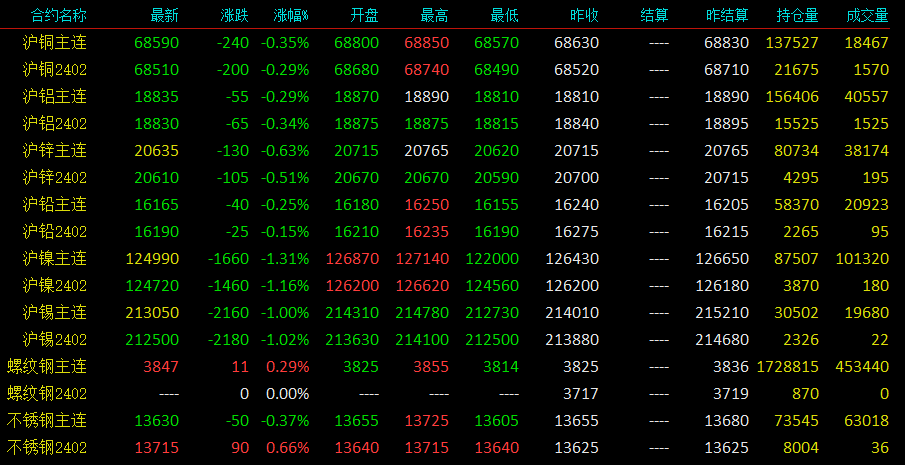
Task: Click the 成交量 column header
Action: point(867,16)
